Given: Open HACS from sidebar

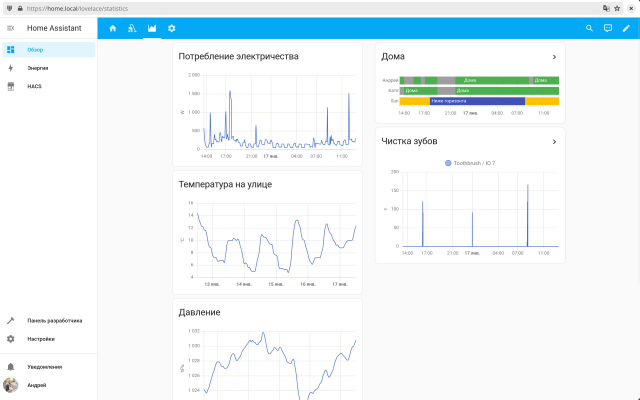Looking at the screenshot, I should click(x=34, y=87).
